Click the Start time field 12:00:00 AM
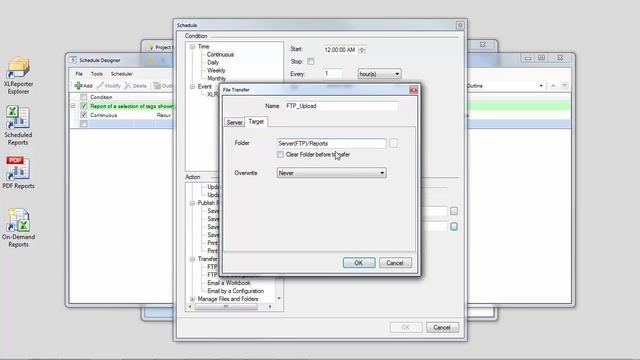The height and width of the screenshot is (360, 640). [x=340, y=50]
